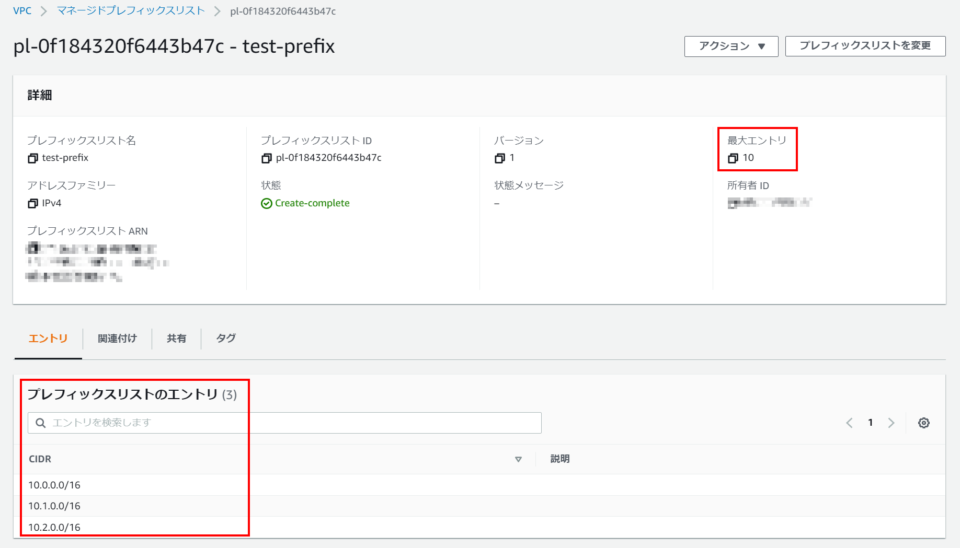Go to previous entries page
960x548 pixels.
point(849,422)
